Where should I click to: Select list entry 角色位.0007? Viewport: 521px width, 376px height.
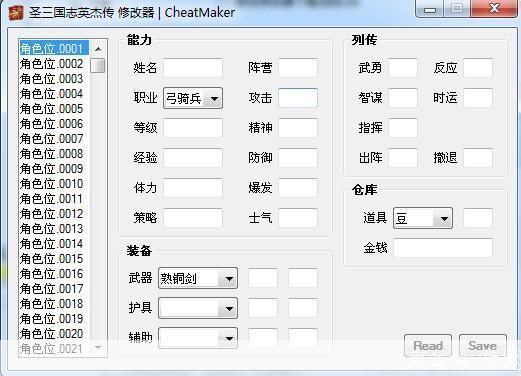click(54, 139)
